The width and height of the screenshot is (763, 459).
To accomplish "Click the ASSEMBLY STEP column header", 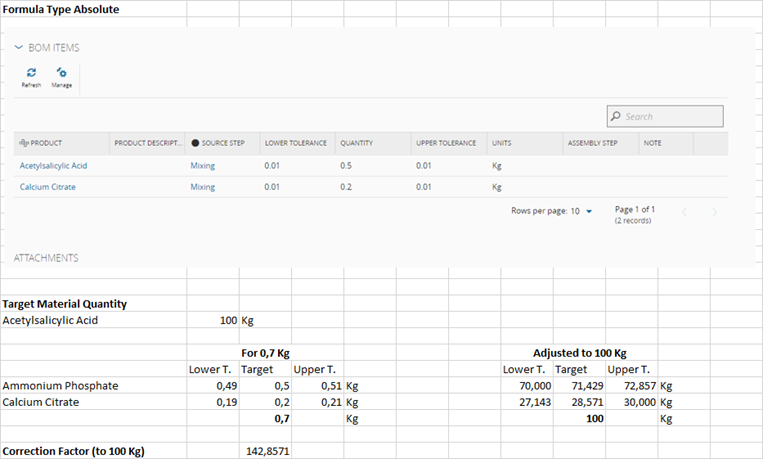I will coord(600,143).
